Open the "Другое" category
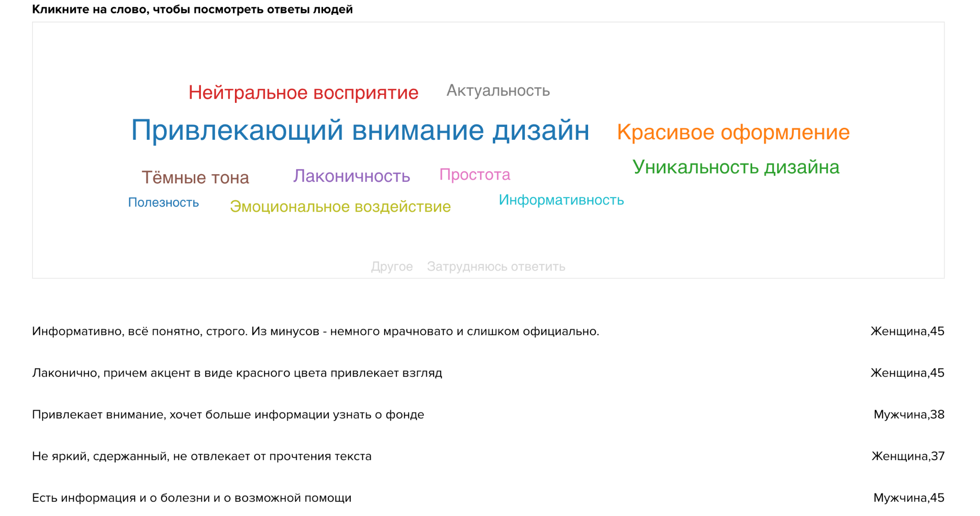This screenshot has width=980, height=516. click(x=392, y=266)
